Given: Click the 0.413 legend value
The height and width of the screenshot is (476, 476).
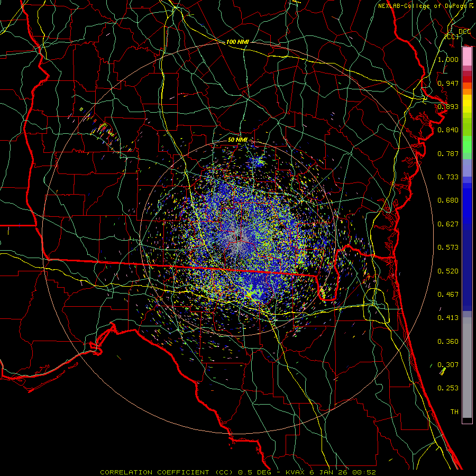Looking at the screenshot, I should coord(448,317).
